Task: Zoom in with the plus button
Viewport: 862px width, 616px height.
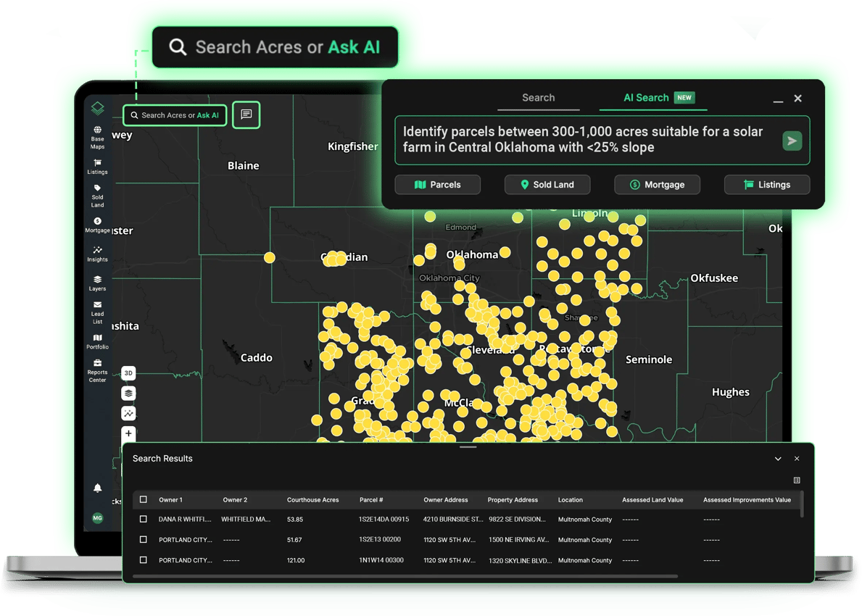Action: (128, 433)
